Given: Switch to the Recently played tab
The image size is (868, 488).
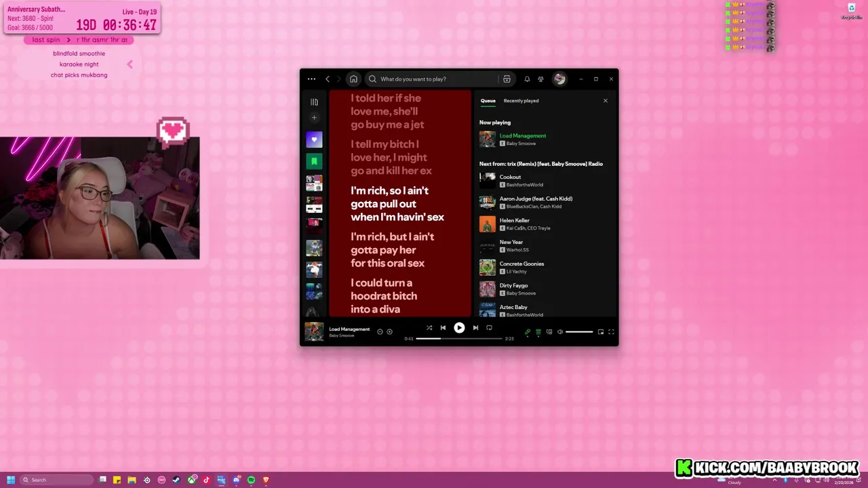Looking at the screenshot, I should [x=521, y=101].
